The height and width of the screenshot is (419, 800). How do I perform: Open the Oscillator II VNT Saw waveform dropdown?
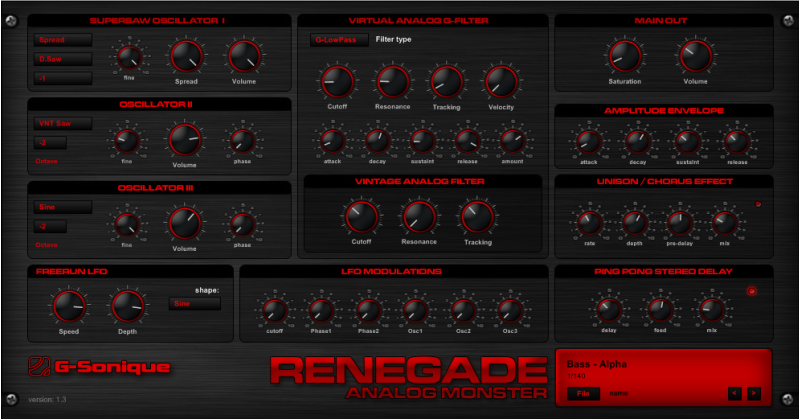(x=62, y=124)
